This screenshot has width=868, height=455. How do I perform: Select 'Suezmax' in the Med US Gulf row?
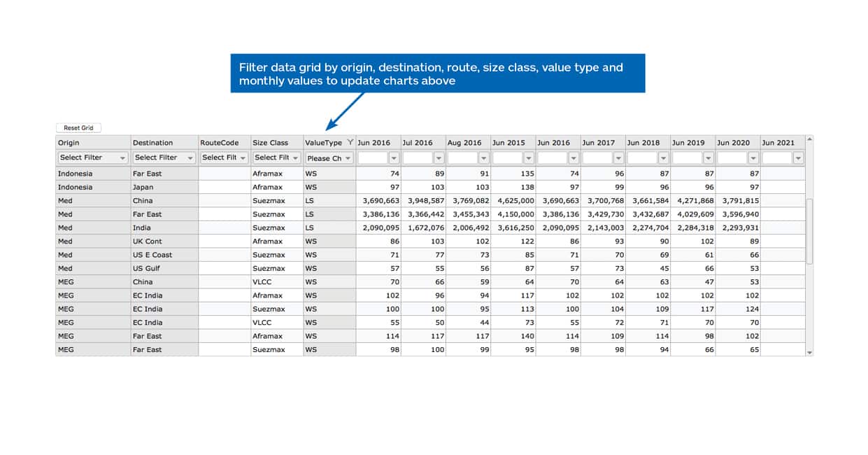(277, 268)
